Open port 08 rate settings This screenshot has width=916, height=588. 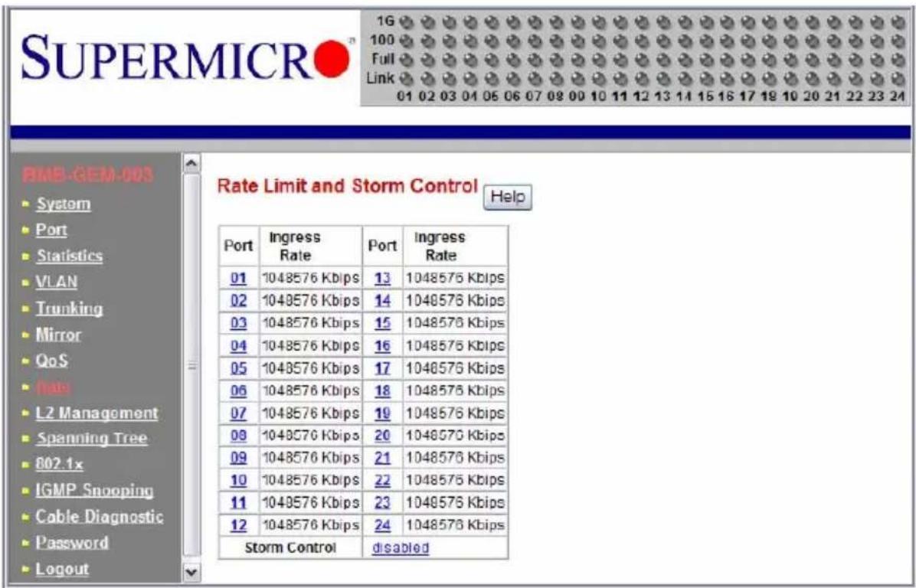click(x=237, y=436)
